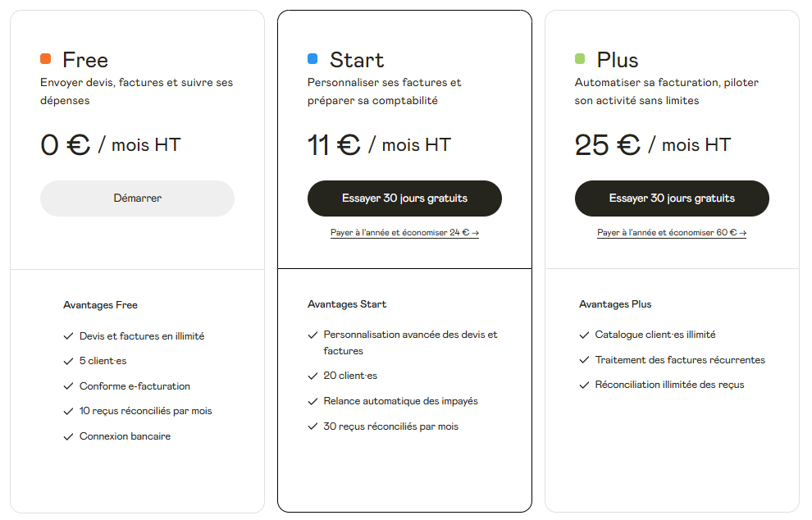The height and width of the screenshot is (520, 812).
Task: Start 30-day free trial for Plus plan
Action: click(x=672, y=198)
